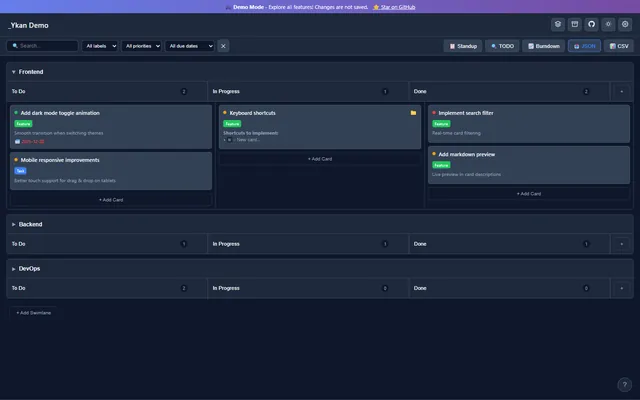This screenshot has width=640, height=400.
Task: Toggle the light/dark theme sun icon
Action: coord(608,24)
